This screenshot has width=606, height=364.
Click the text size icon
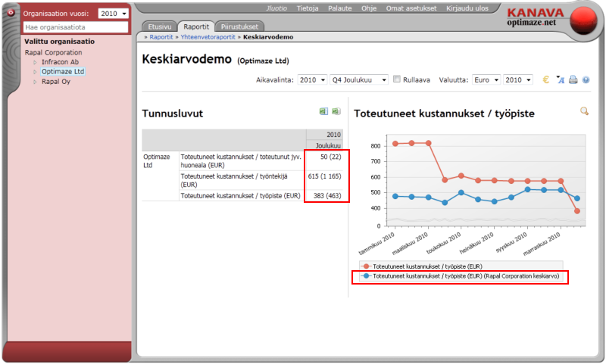(561, 79)
